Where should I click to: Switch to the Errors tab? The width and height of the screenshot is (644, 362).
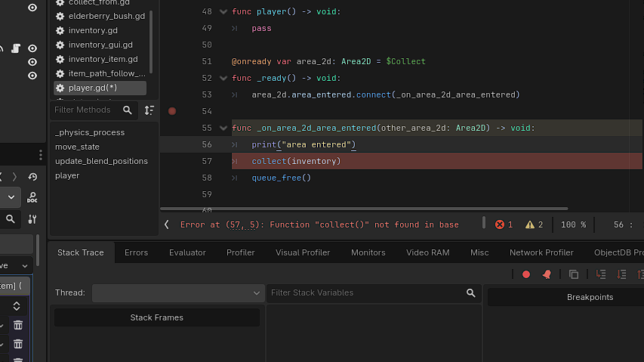[x=136, y=252]
